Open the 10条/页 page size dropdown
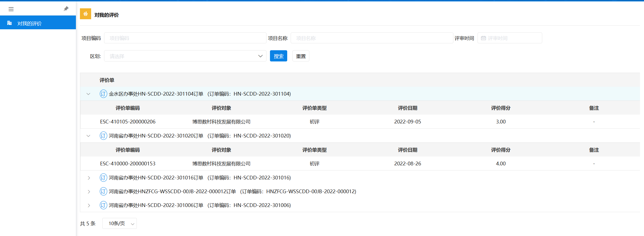644x236 pixels. (x=120, y=223)
